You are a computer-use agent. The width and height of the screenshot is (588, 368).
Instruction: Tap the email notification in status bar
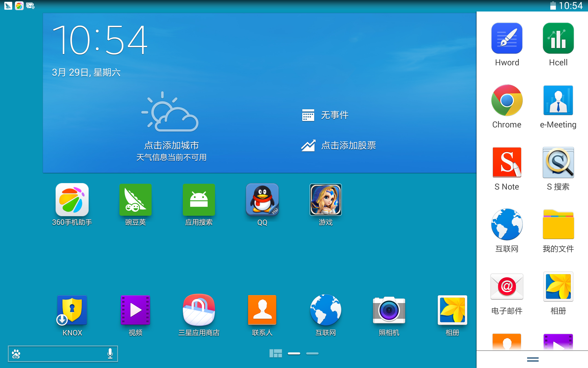point(30,6)
